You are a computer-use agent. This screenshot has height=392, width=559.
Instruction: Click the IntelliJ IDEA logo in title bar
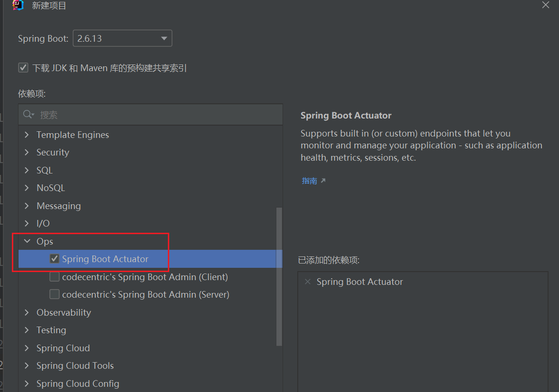tap(18, 5)
